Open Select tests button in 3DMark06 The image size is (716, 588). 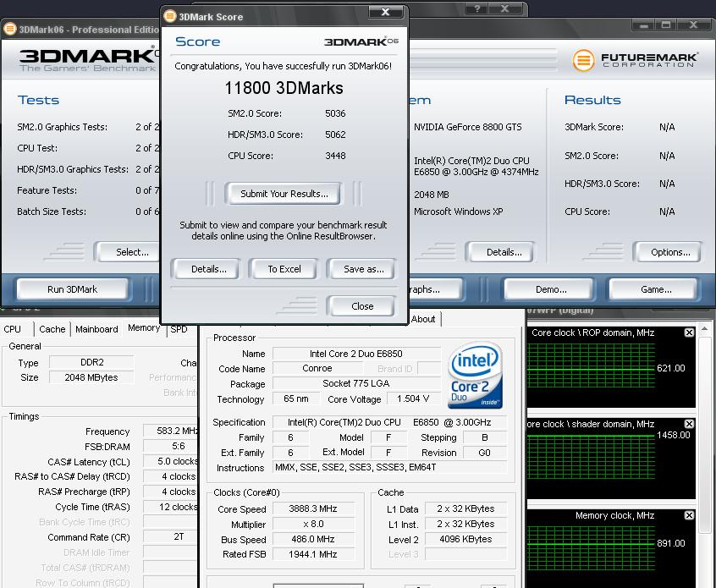(129, 252)
